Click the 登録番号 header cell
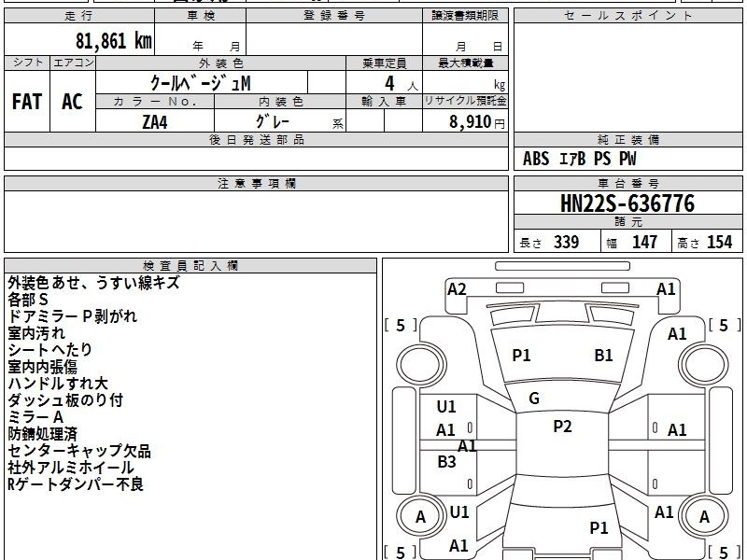The width and height of the screenshot is (747, 560). pyautogui.click(x=334, y=15)
